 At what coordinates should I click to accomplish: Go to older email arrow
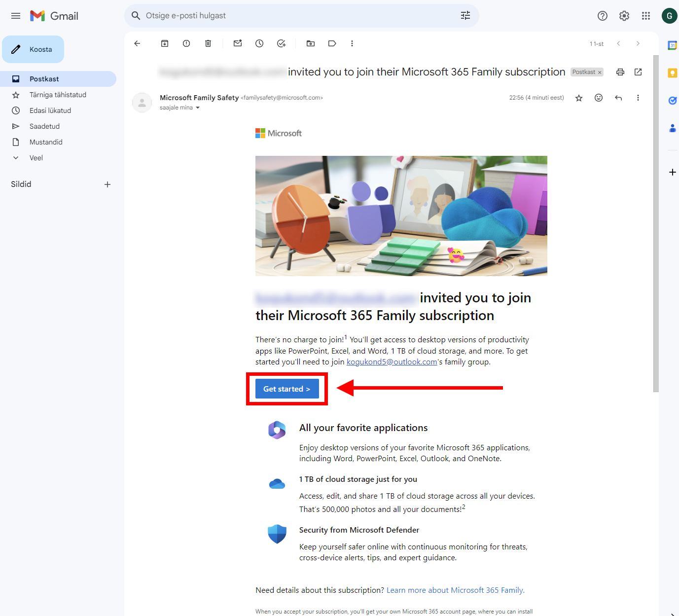638,43
